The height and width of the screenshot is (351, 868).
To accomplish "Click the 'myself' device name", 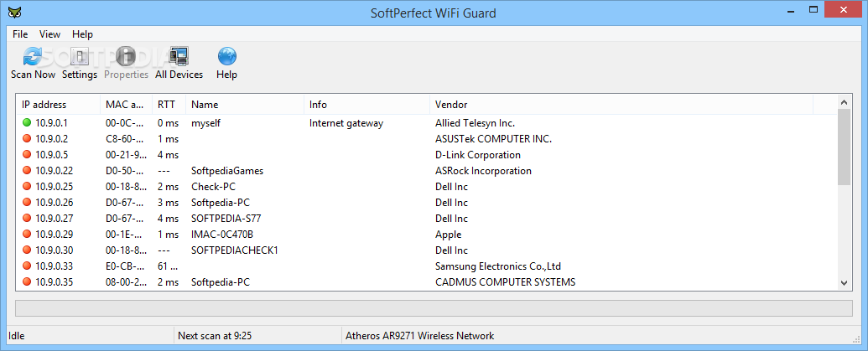I will tap(206, 122).
